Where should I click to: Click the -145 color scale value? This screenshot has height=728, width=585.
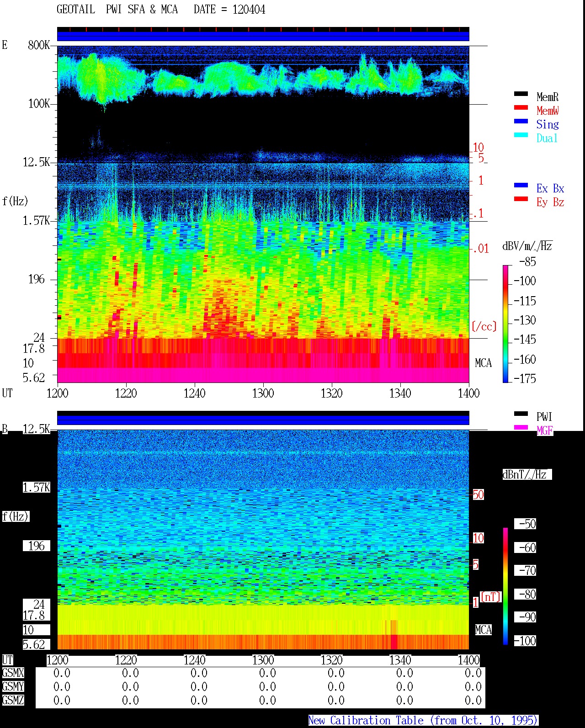(x=525, y=340)
